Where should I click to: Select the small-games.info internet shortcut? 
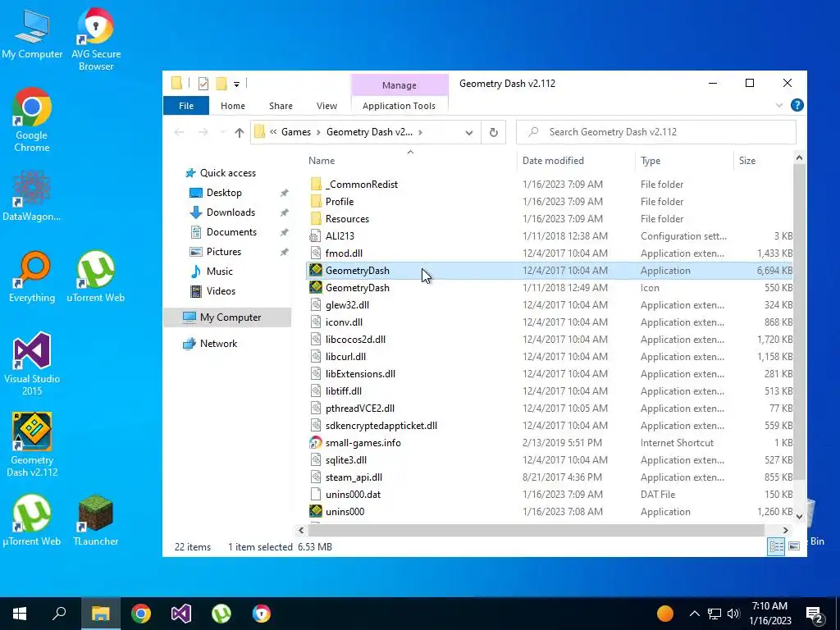pyautogui.click(x=550, y=443)
